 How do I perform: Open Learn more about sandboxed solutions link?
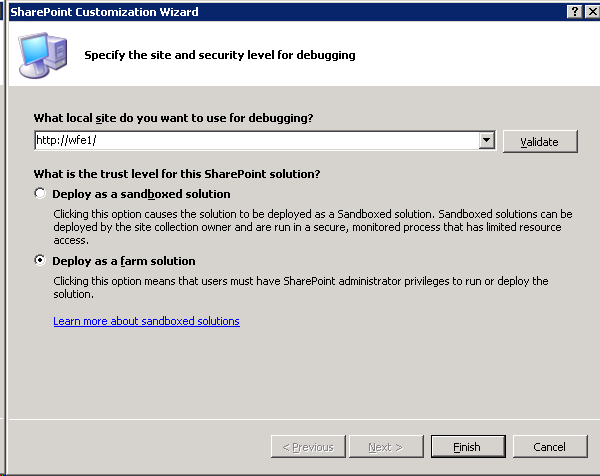tap(147, 321)
